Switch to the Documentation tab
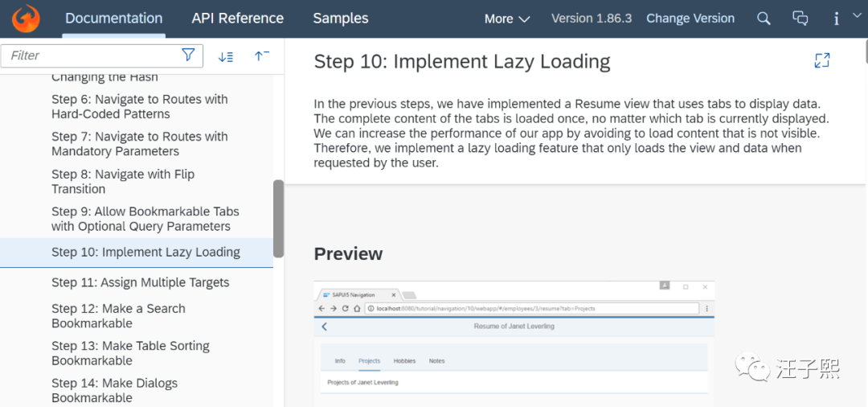868x407 pixels. pyautogui.click(x=113, y=18)
